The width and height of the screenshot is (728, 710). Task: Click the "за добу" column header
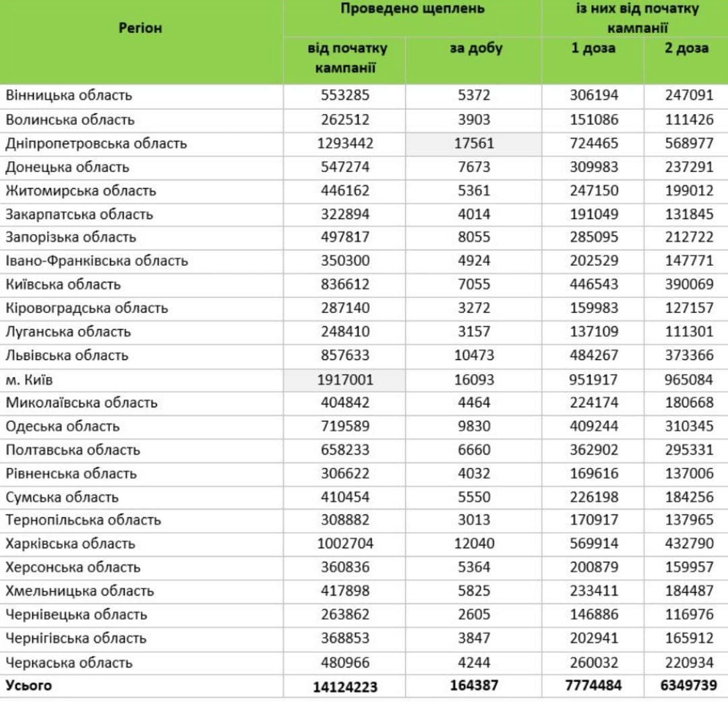click(476, 49)
